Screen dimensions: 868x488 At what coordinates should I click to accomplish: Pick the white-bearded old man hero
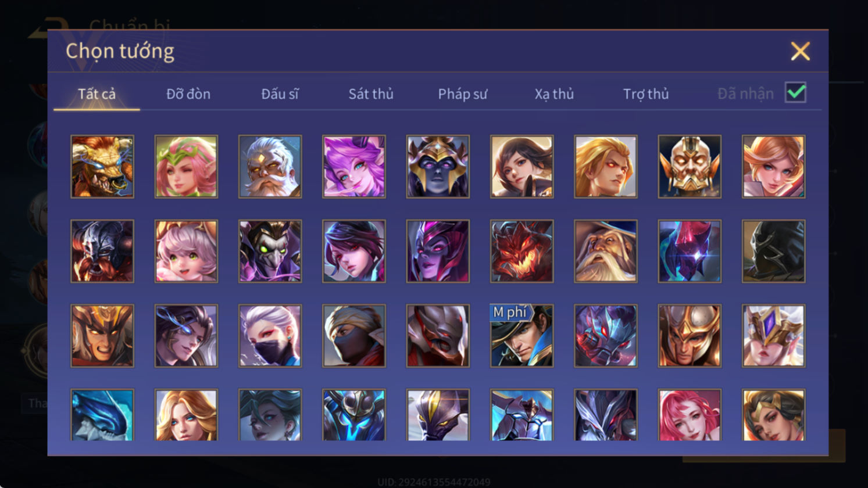tap(270, 167)
